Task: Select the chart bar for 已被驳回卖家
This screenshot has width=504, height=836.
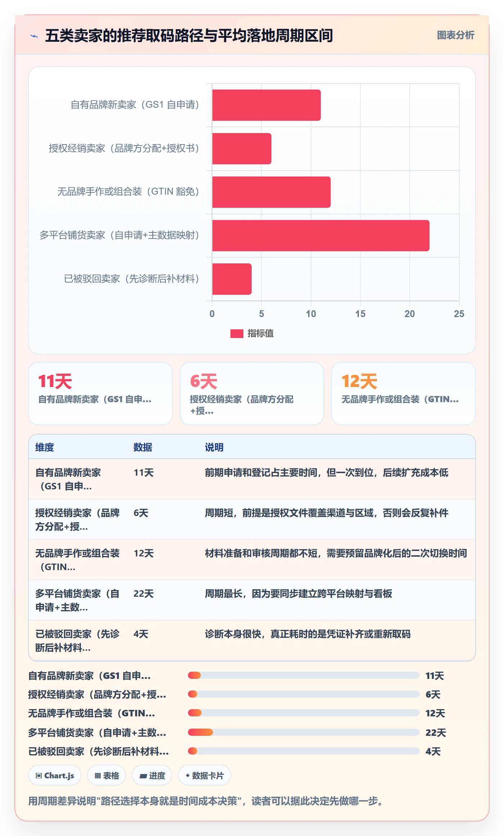Action: (232, 279)
